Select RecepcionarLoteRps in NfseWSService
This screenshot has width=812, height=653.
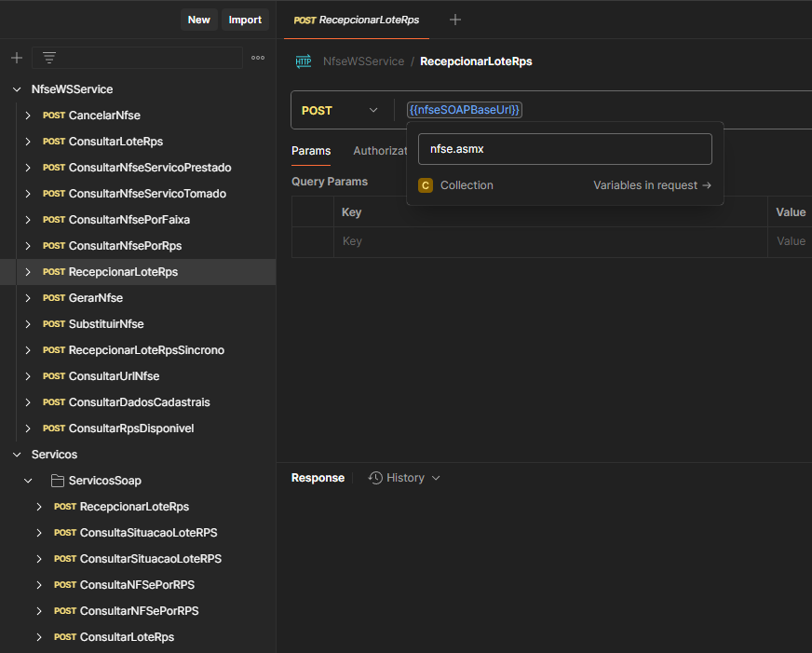138,272
